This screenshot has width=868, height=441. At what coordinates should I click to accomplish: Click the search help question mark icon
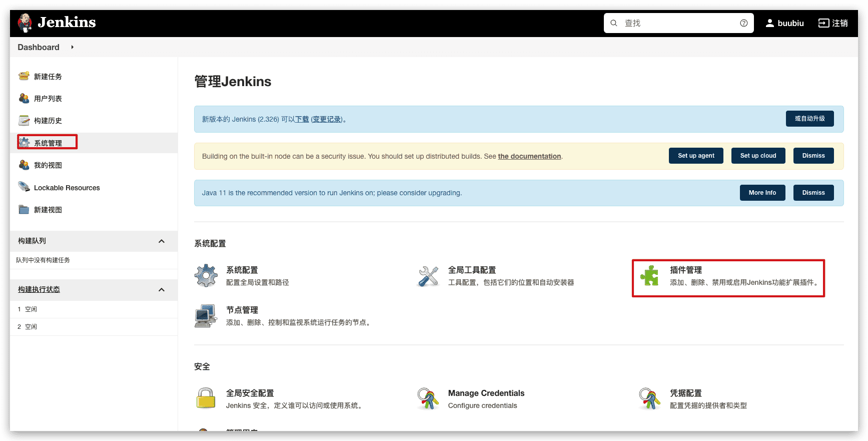(x=744, y=23)
